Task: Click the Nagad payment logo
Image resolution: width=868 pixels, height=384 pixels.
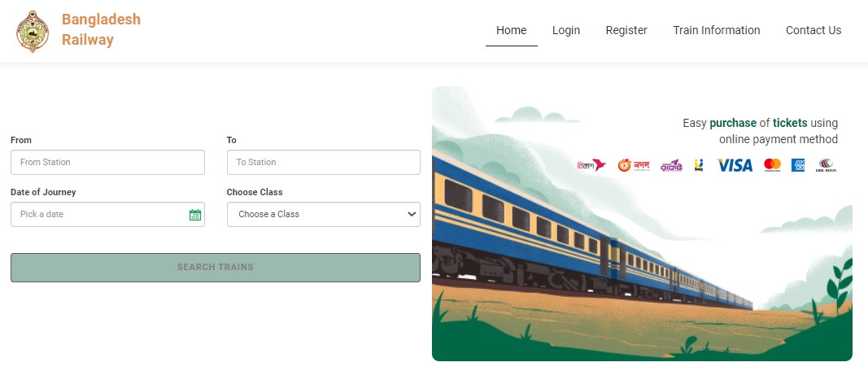Action: (x=634, y=165)
